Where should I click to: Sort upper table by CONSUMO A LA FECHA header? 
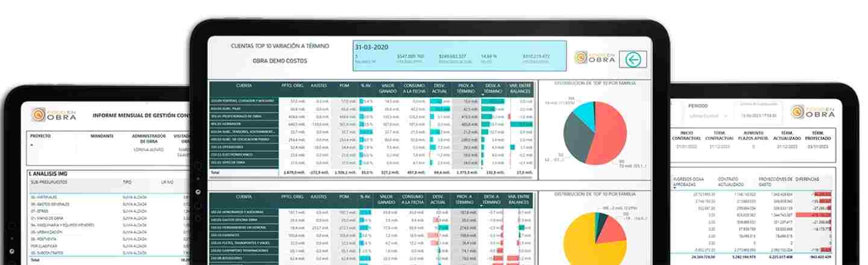pos(414,89)
